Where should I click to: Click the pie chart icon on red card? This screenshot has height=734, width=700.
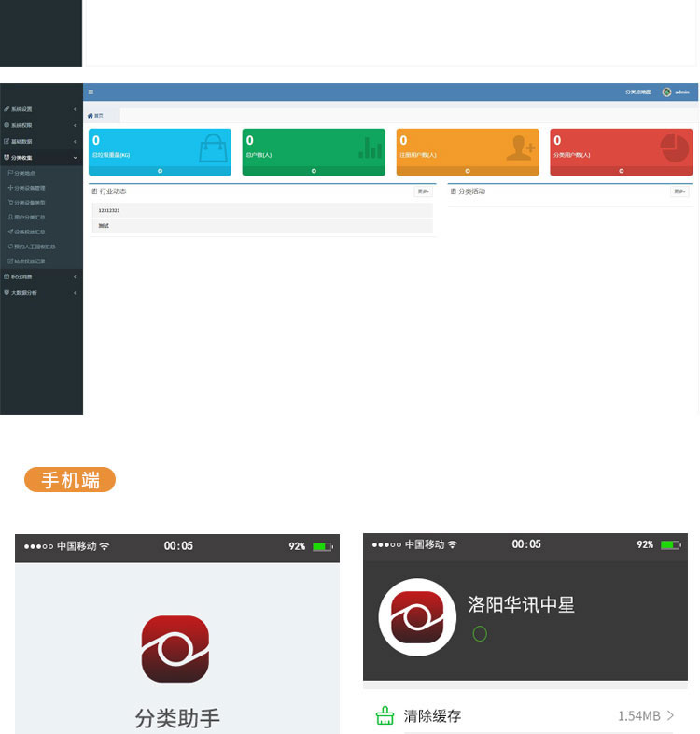click(x=674, y=148)
